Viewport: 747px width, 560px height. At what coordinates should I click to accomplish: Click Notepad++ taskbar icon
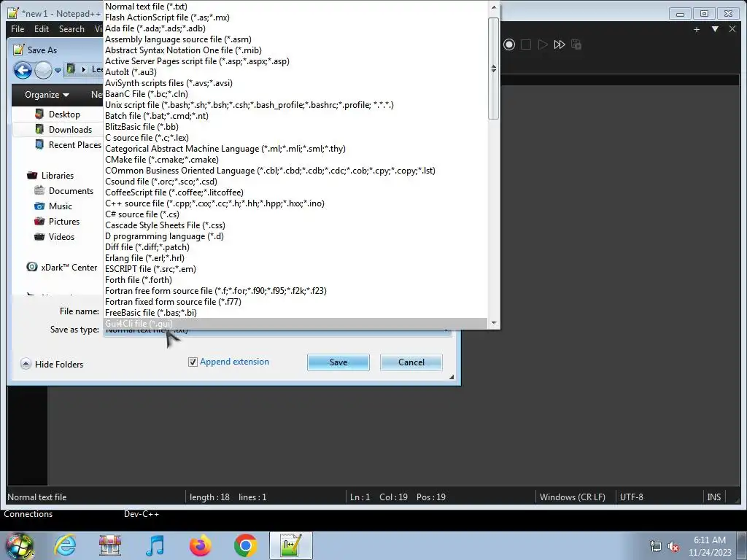tap(290, 545)
